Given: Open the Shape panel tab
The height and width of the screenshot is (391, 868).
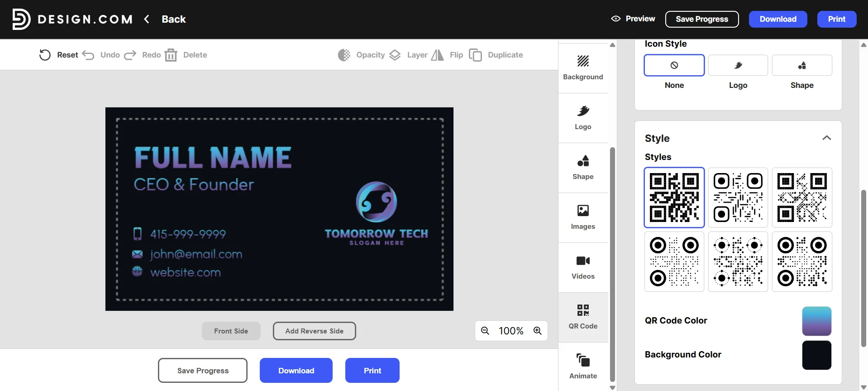Looking at the screenshot, I should [x=583, y=168].
